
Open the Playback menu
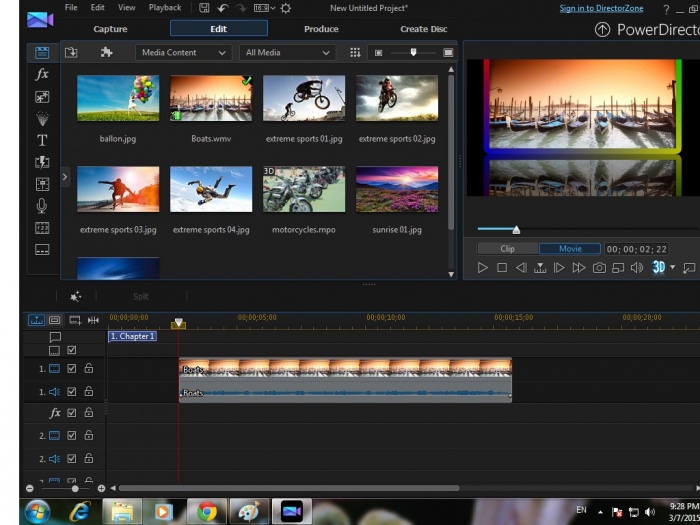click(x=165, y=8)
